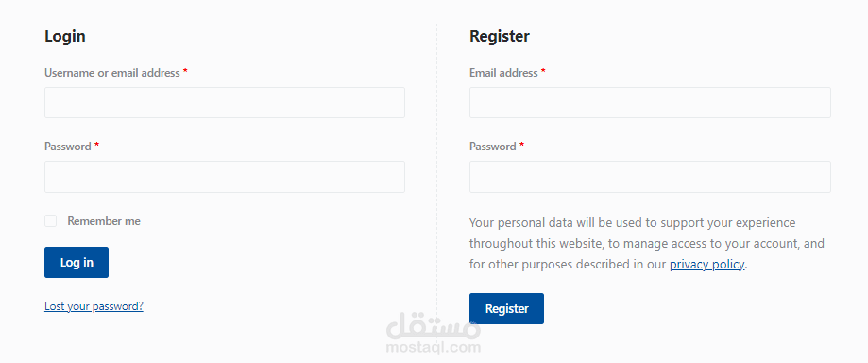Click the Password label under Login
The width and height of the screenshot is (868, 363).
[68, 147]
